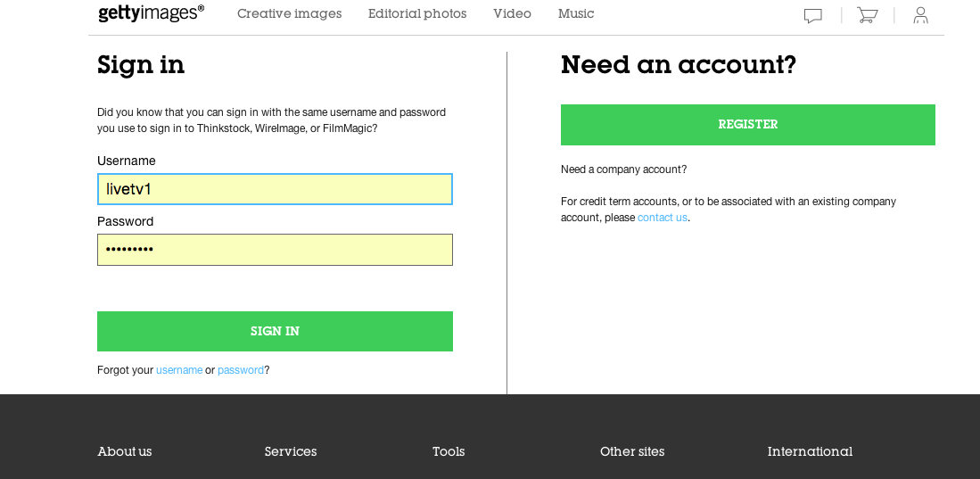Screen dimensions: 980x479
Task: Click the green REGISTER button
Action: (x=747, y=125)
